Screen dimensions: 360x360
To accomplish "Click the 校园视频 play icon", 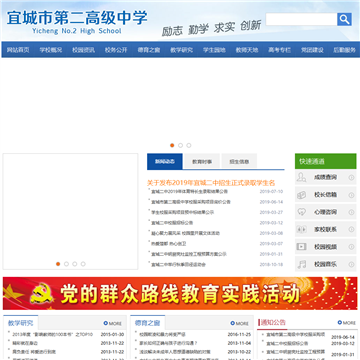I will (301, 247).
